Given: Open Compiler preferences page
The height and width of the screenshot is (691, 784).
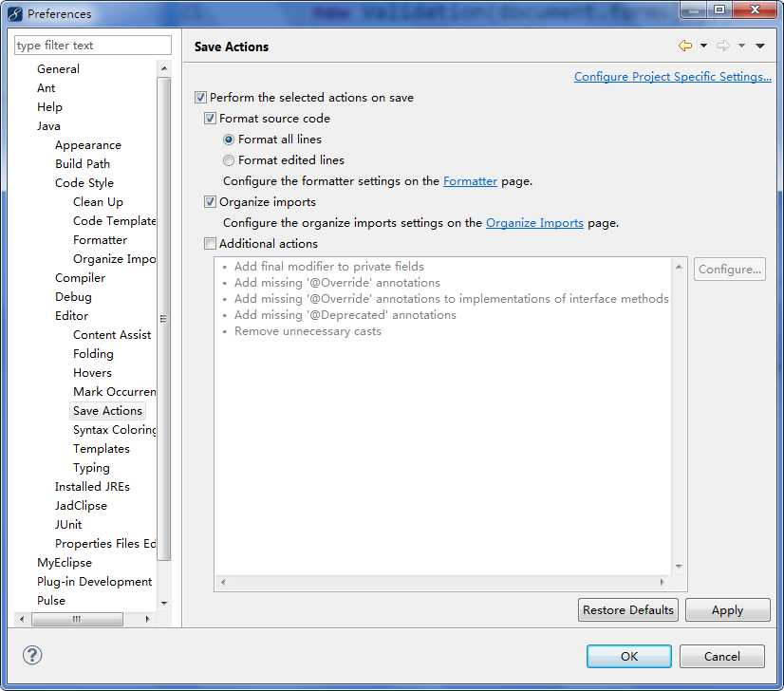Looking at the screenshot, I should coord(80,278).
